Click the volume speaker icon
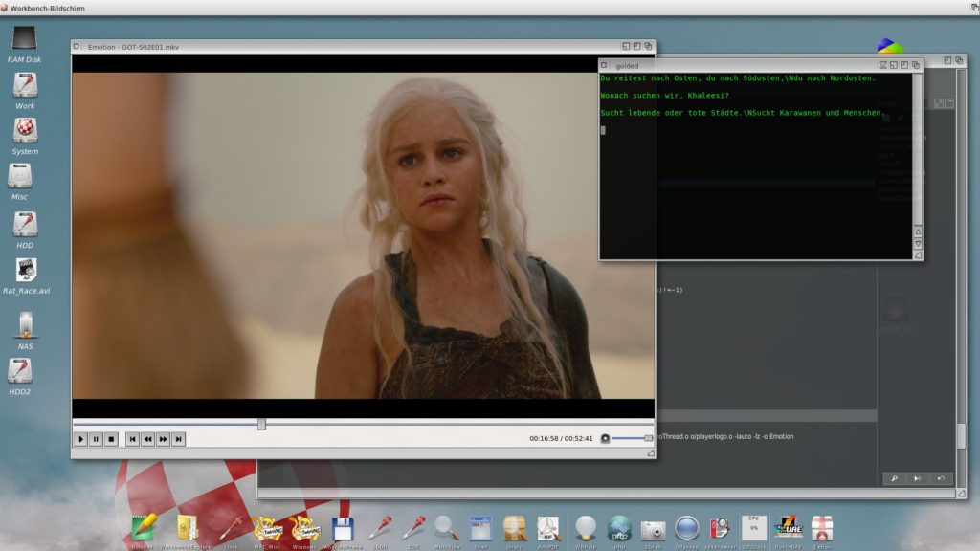The width and height of the screenshot is (980, 551). pyautogui.click(x=605, y=439)
